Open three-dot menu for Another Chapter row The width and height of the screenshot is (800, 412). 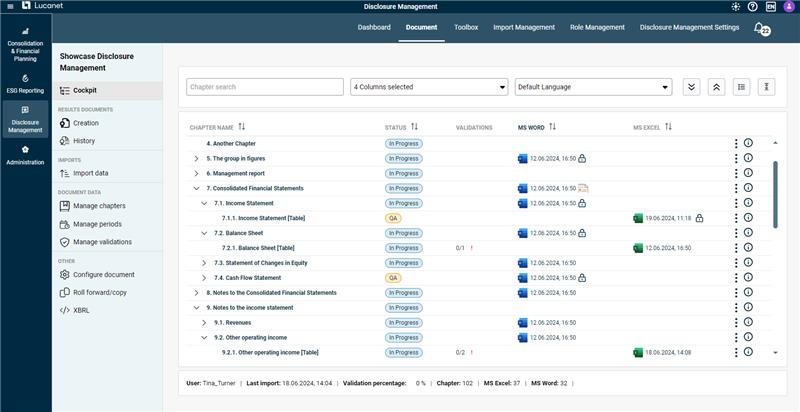pos(736,143)
